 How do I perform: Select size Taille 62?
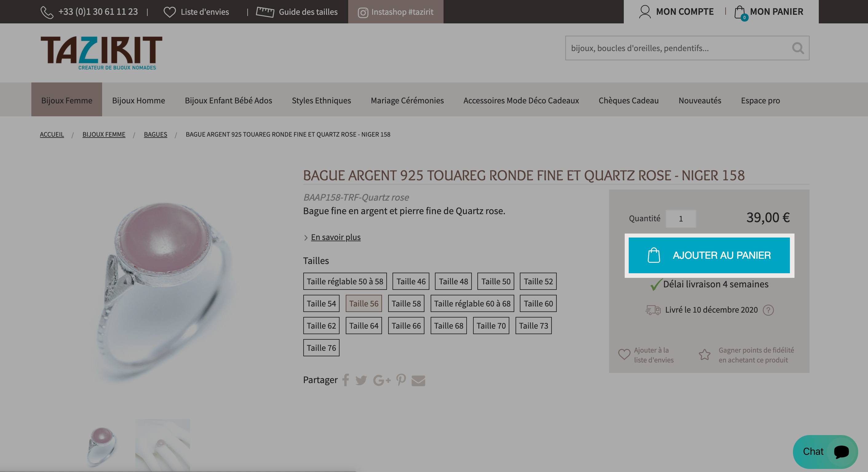click(x=321, y=326)
